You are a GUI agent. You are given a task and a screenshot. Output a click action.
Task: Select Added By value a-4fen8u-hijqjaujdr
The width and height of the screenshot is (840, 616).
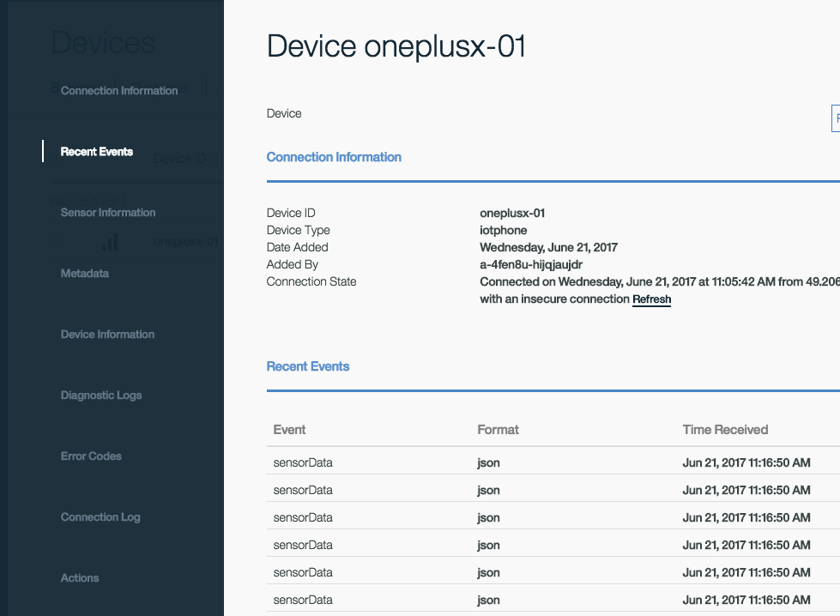click(531, 264)
